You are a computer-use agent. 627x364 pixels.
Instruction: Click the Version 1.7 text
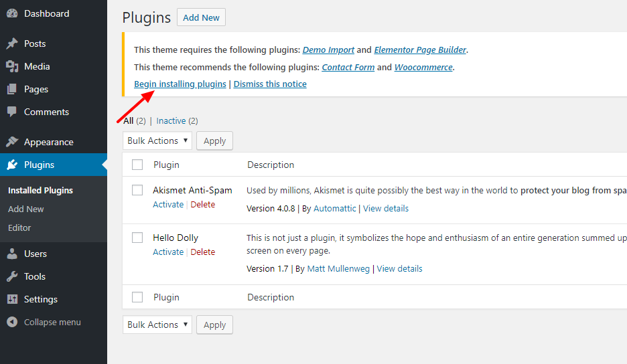(x=267, y=268)
